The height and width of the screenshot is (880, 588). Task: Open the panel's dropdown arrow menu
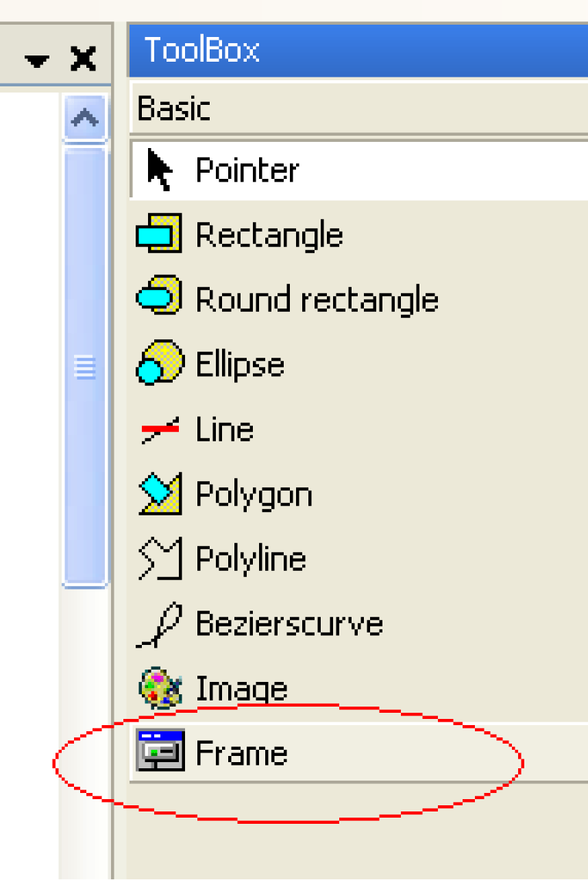(38, 62)
